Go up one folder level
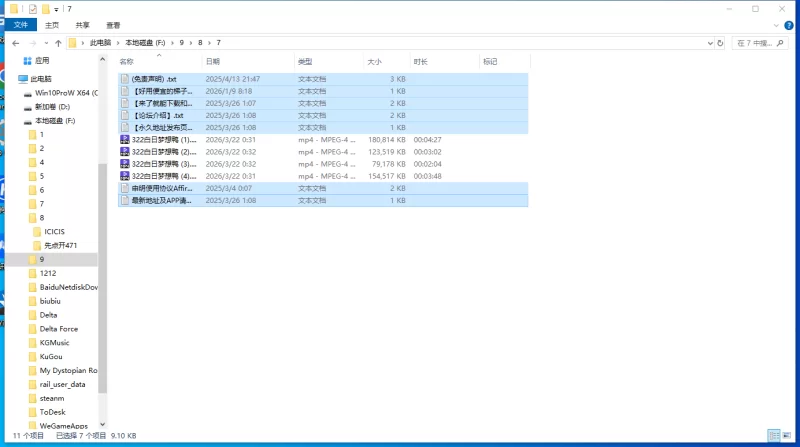Image resolution: width=800 pixels, height=447 pixels. coord(59,43)
